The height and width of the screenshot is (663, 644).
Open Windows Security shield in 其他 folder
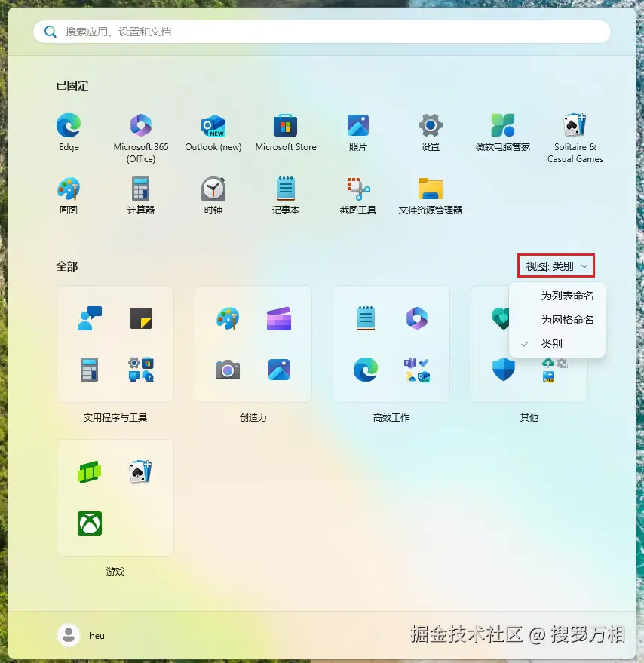(504, 370)
